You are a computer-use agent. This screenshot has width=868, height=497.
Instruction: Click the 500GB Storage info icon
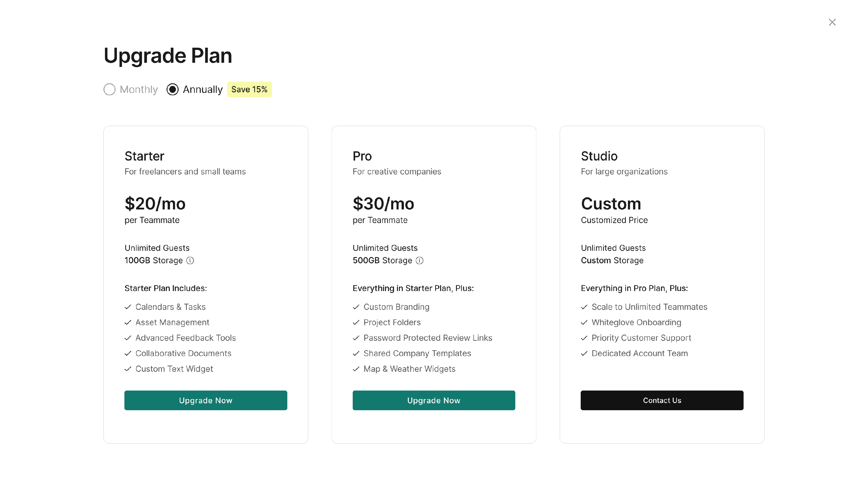coord(420,260)
